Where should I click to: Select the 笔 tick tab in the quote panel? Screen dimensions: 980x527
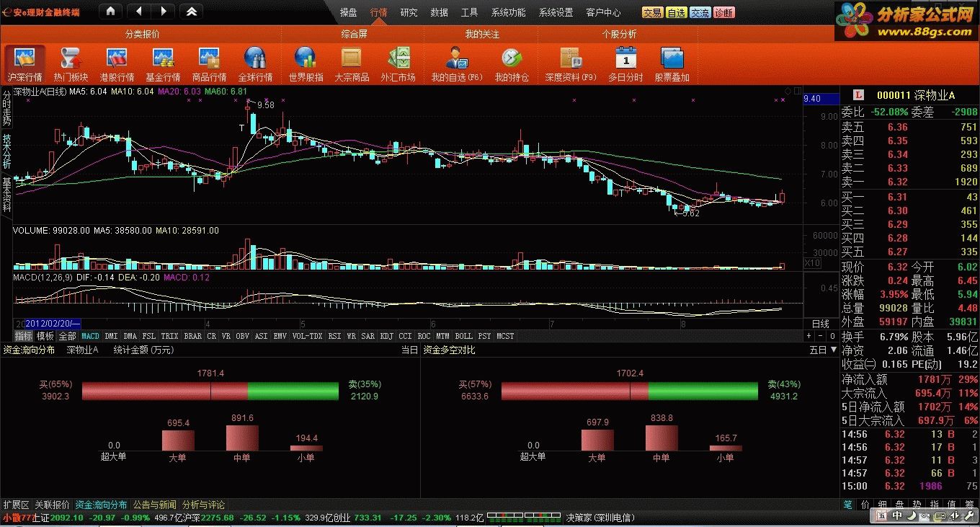click(847, 505)
